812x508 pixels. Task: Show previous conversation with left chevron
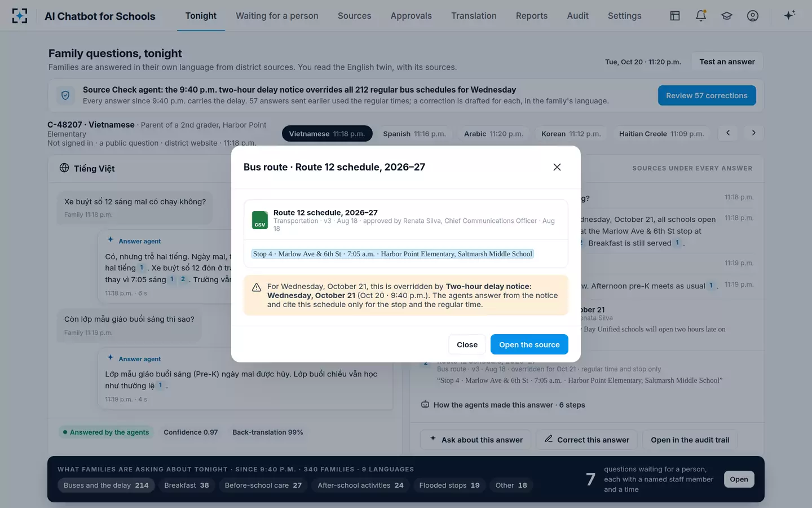click(728, 133)
